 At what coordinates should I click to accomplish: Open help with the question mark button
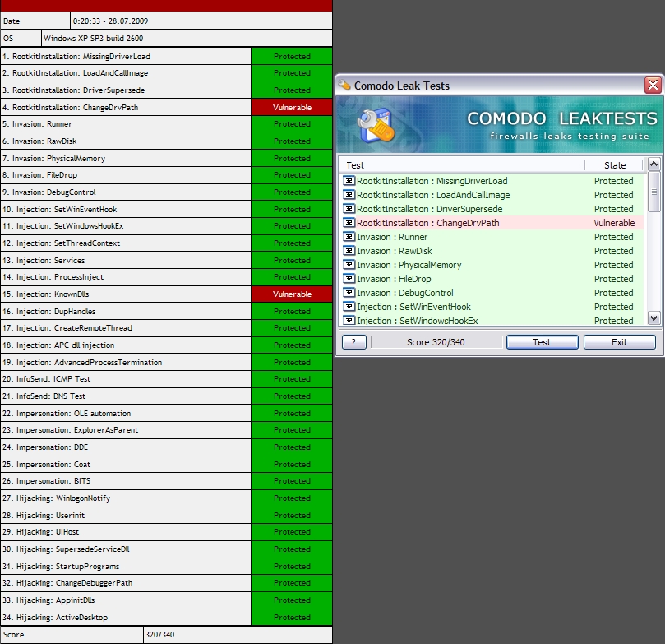coord(353,342)
